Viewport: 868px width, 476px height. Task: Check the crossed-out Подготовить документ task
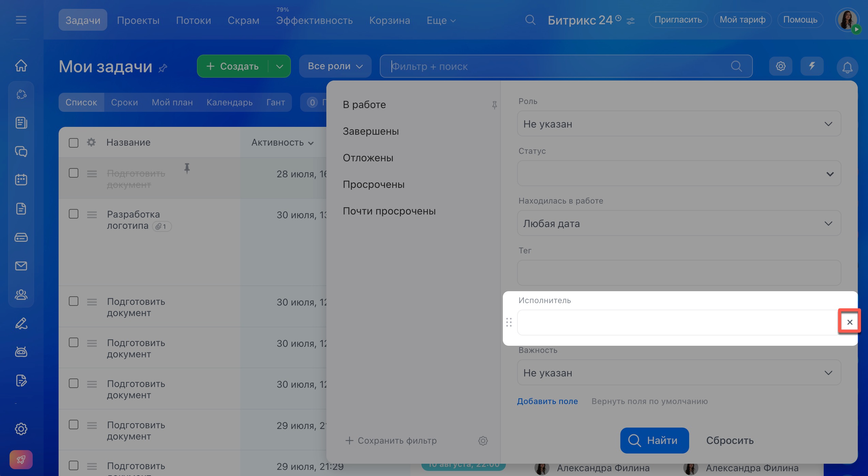coord(74,173)
